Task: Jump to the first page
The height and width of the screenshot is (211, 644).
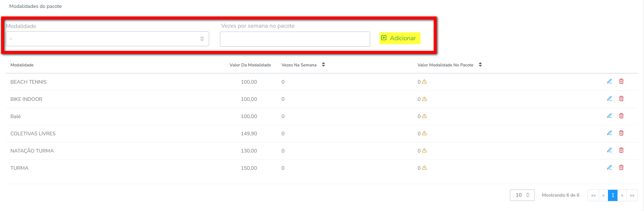Action: (593, 195)
